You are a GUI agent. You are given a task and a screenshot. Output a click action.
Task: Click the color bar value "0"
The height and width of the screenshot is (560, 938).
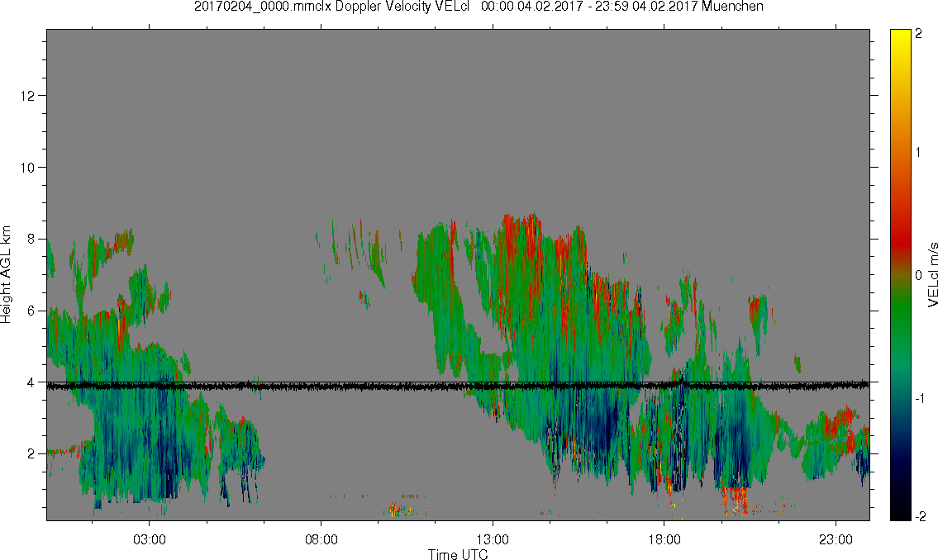pos(918,275)
